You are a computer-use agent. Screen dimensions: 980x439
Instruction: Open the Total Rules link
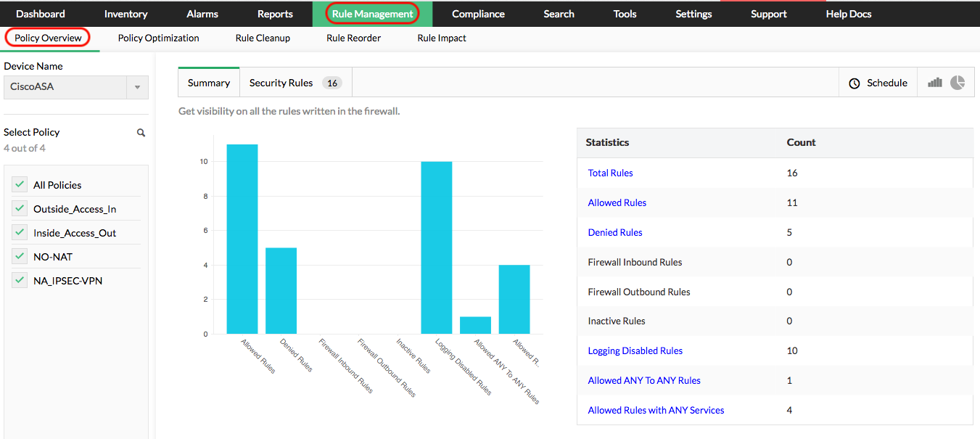tap(610, 173)
